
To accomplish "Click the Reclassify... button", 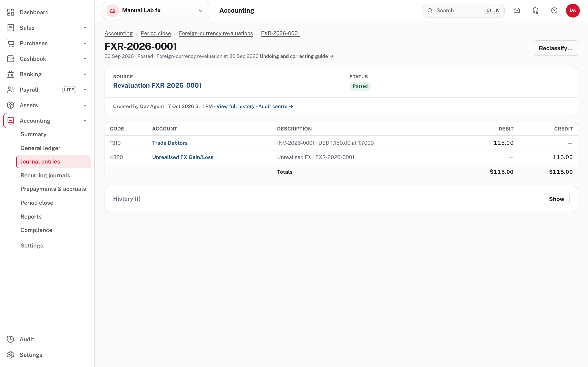I will (x=556, y=48).
